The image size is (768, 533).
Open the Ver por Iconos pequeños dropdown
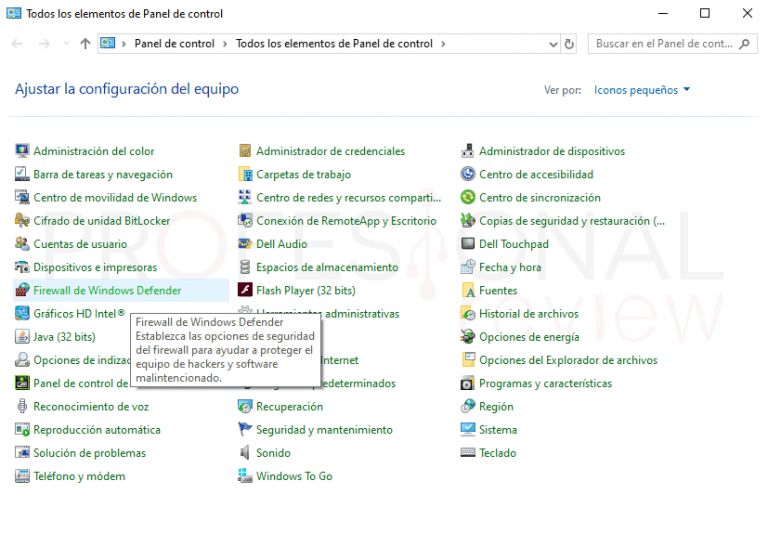(642, 90)
